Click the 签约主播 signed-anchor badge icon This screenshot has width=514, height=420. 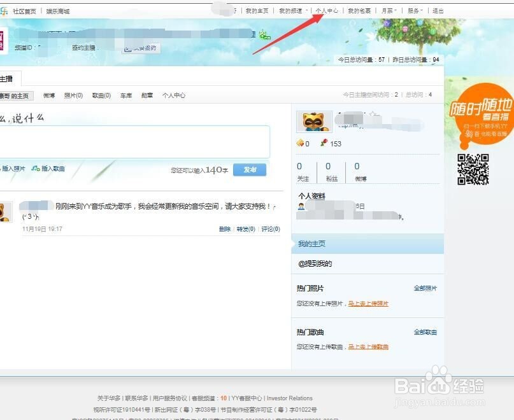point(141,48)
